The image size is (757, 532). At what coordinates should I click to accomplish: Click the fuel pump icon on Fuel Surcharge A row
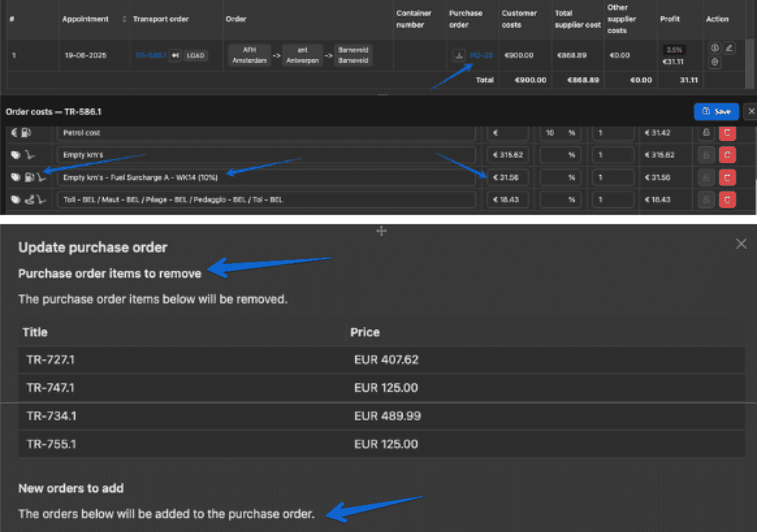tap(29, 177)
